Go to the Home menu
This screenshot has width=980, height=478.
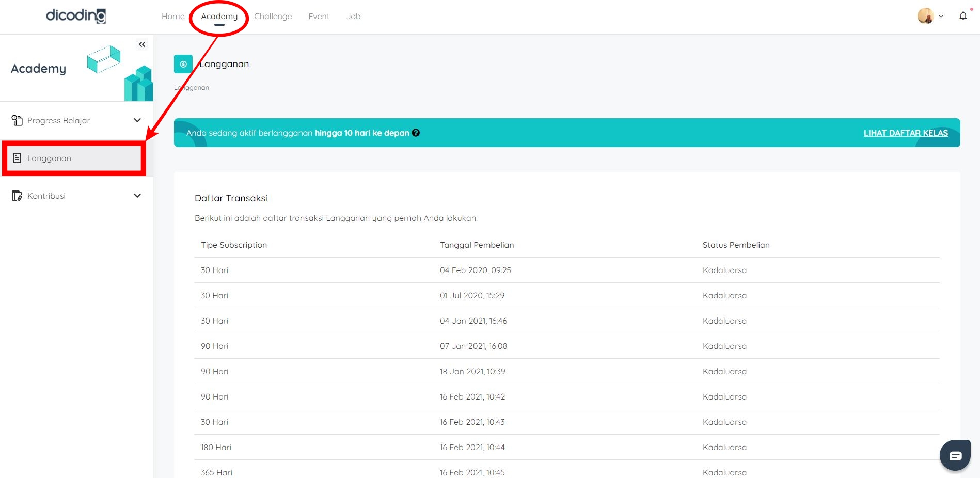pos(173,17)
